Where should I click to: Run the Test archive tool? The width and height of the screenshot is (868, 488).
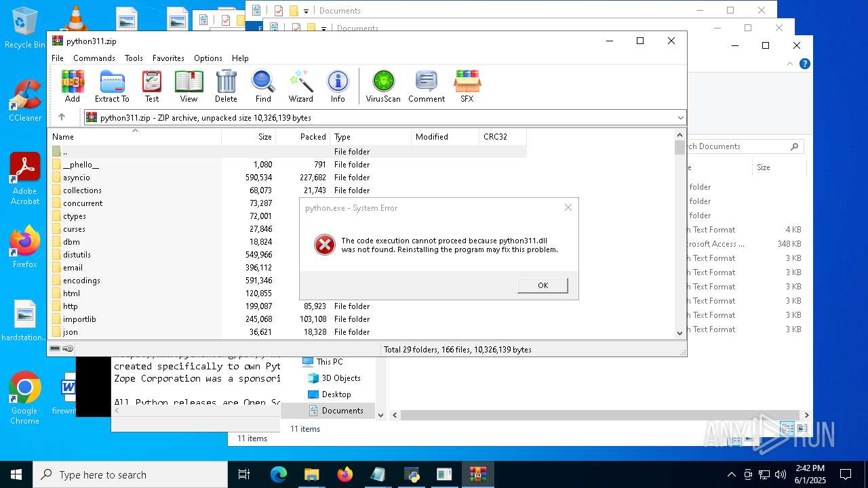point(152,86)
